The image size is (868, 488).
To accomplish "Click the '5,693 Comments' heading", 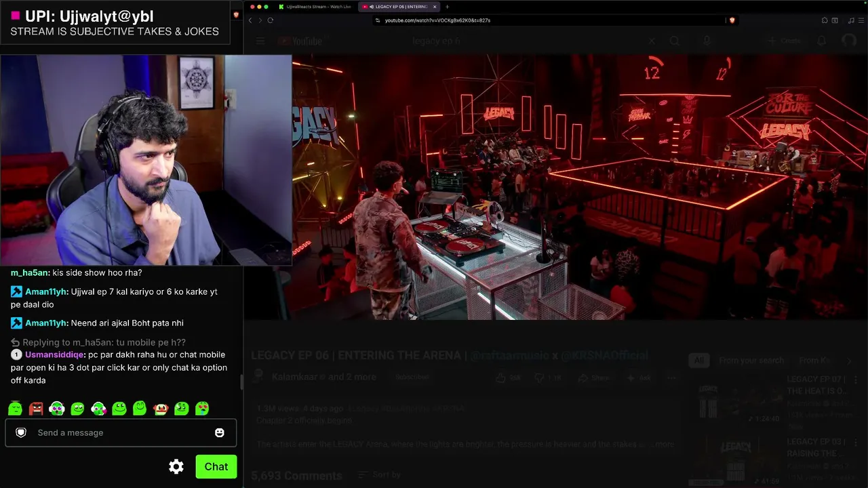I will 297,475.
